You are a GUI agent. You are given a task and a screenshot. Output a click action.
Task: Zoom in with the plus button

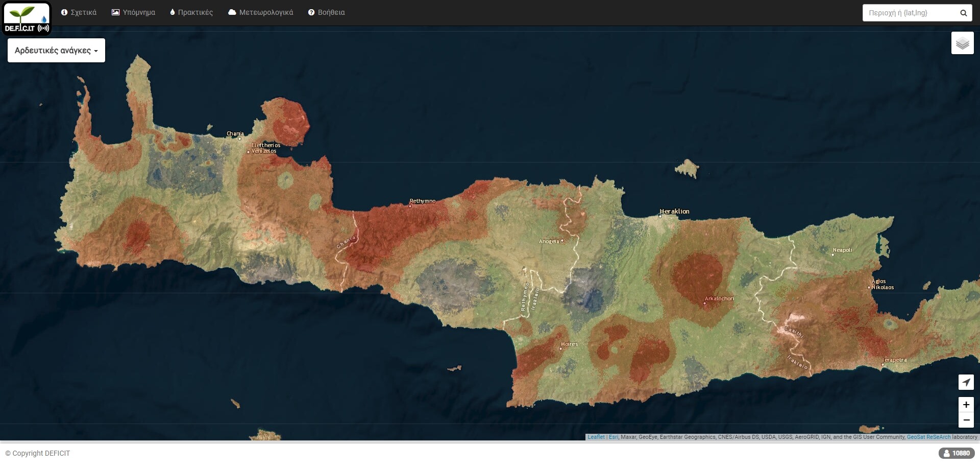coord(966,405)
